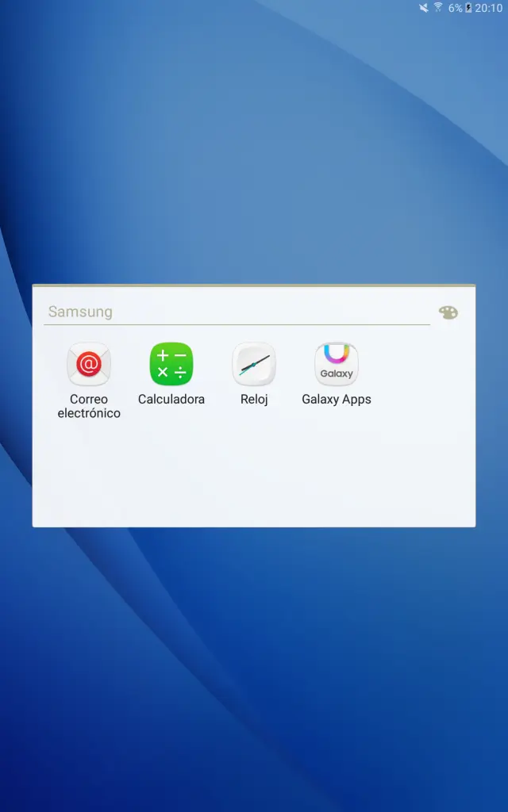This screenshot has width=508, height=812.
Task: Open the folder color palette icon
Action: (448, 312)
